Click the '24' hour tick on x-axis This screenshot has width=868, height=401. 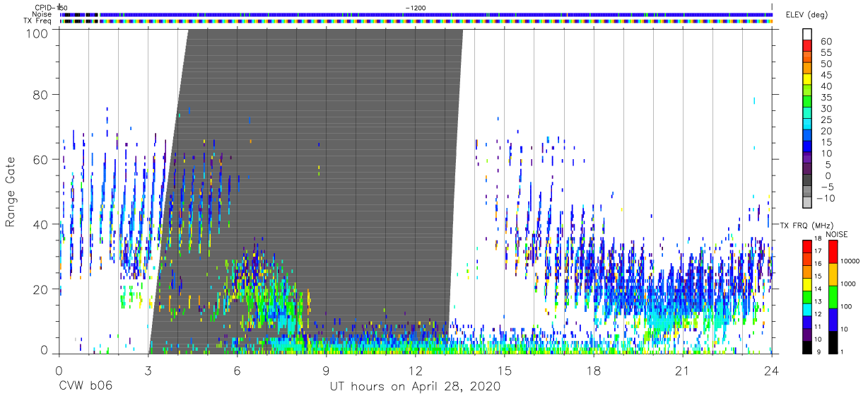[772, 370]
